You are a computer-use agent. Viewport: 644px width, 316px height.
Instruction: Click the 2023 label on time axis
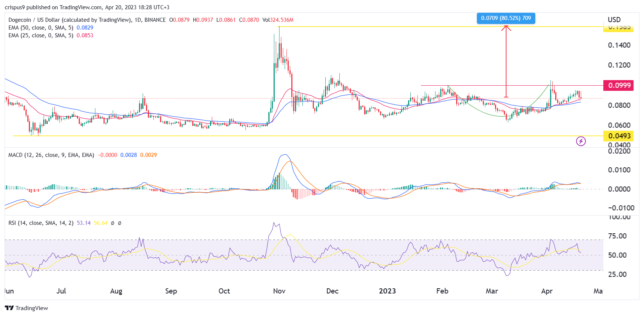click(387, 291)
